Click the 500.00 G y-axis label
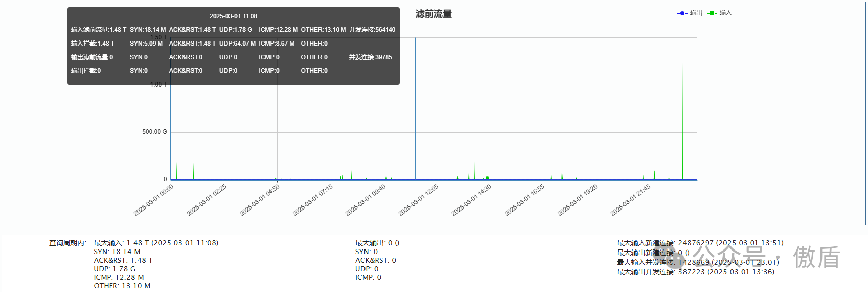Screen dimensions: 868x292 (x=154, y=132)
